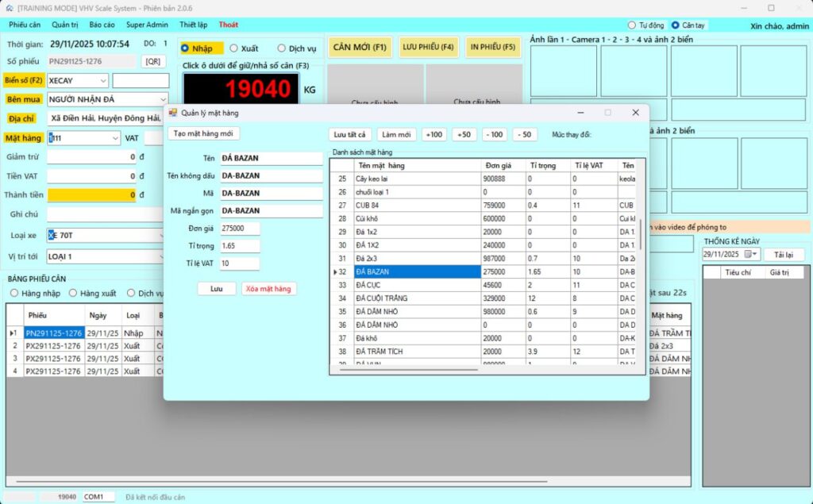Viewport: 813px width, 504px height.
Task: Click Lưu tất cả in item manager
Action: 350,134
